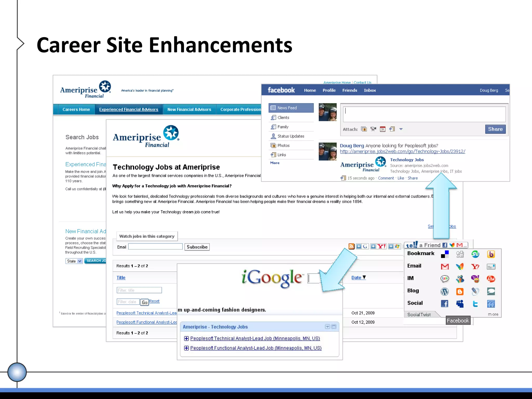The width and height of the screenshot is (532, 399).
Task: Bookmark the page on StumbleUpon
Action: [x=475, y=254]
